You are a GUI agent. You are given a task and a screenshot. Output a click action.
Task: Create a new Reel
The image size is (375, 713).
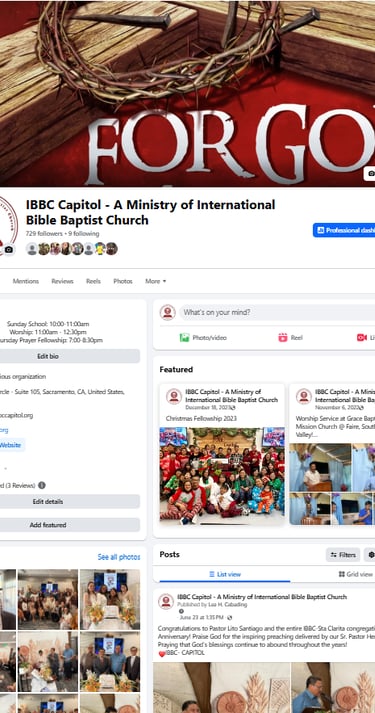290,337
